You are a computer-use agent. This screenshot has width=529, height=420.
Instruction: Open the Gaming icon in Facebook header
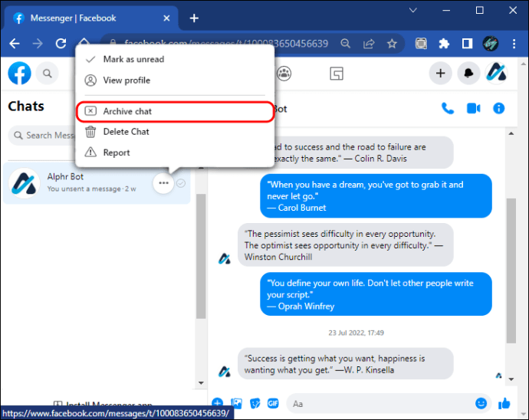pyautogui.click(x=337, y=74)
